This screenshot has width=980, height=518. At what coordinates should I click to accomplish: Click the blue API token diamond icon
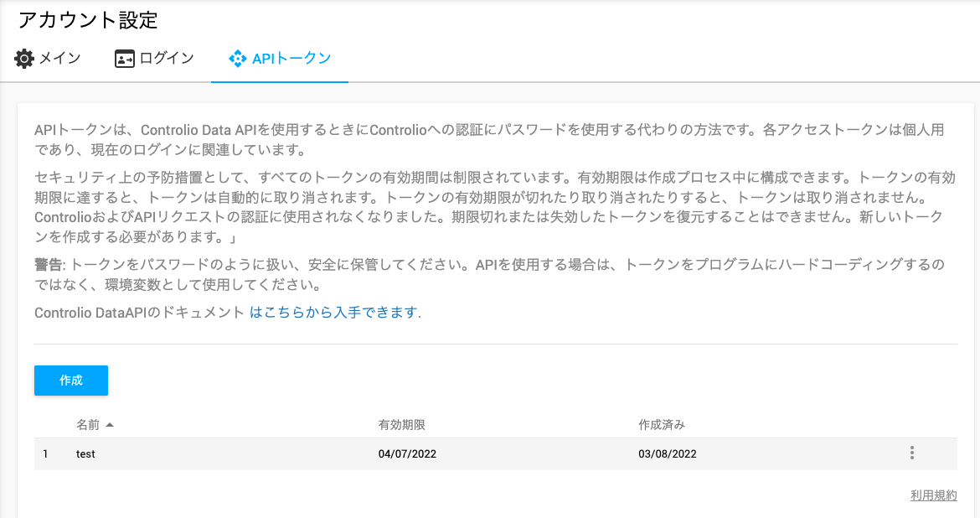point(238,59)
